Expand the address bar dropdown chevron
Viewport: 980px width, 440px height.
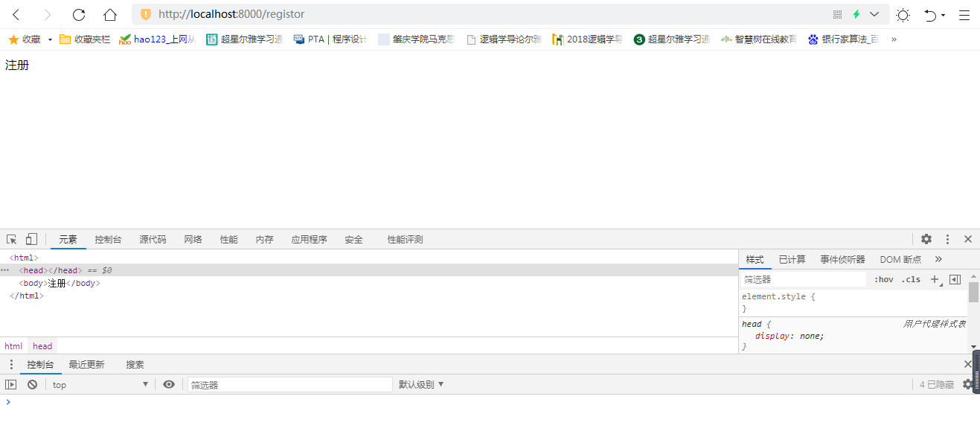pos(874,14)
